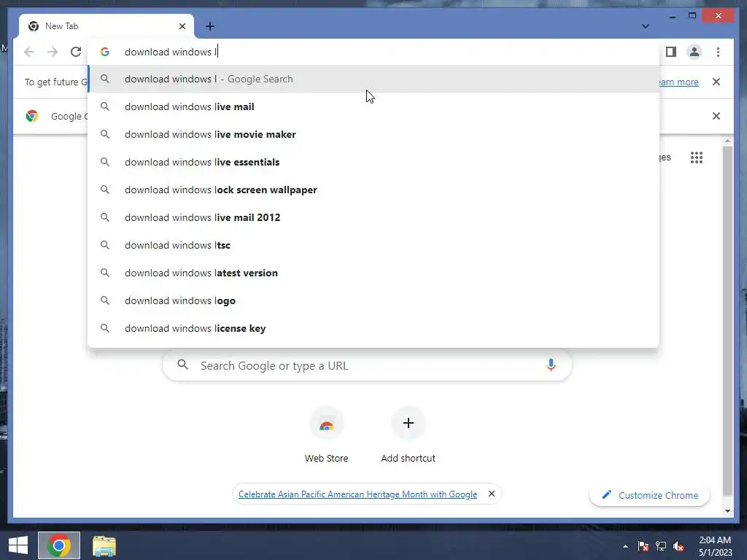
Task: Click the Google G icon in address bar
Action: click(105, 52)
